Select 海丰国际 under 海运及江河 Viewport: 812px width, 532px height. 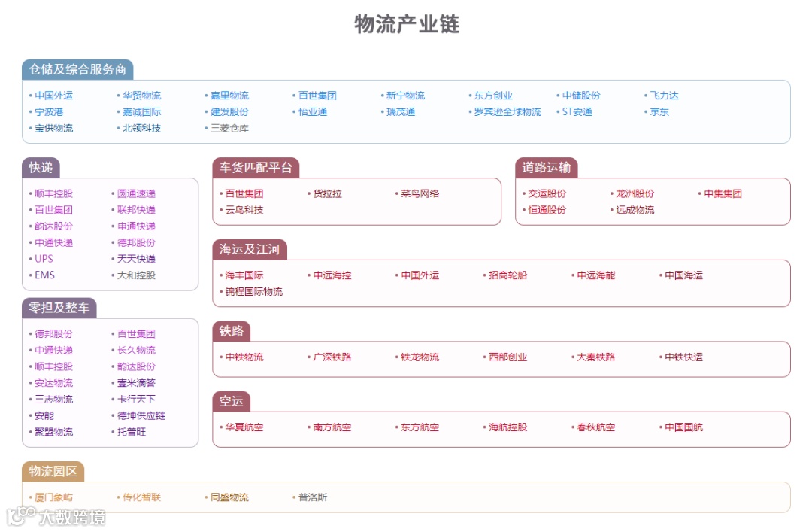(x=245, y=275)
